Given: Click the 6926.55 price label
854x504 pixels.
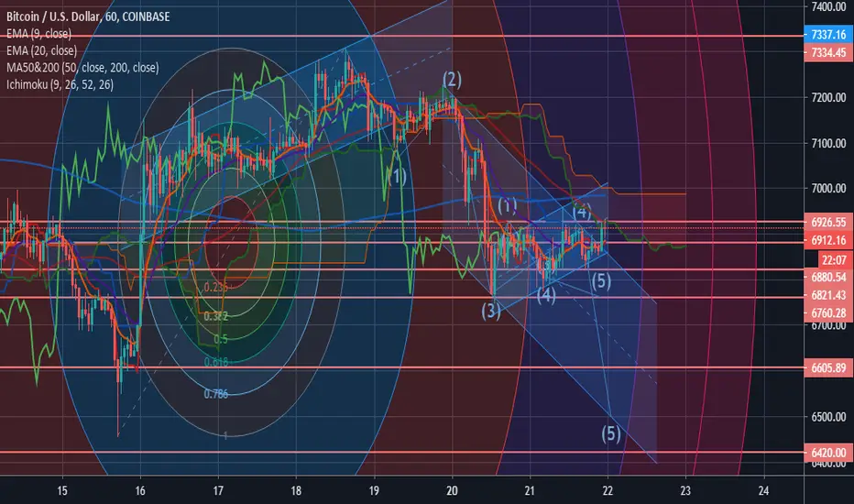Looking at the screenshot, I should pos(827,222).
